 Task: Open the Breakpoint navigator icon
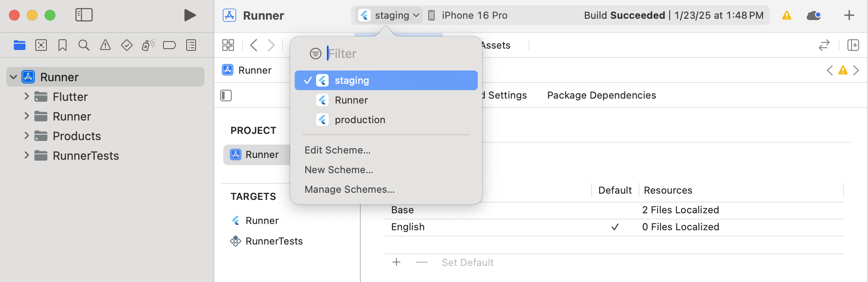click(170, 45)
